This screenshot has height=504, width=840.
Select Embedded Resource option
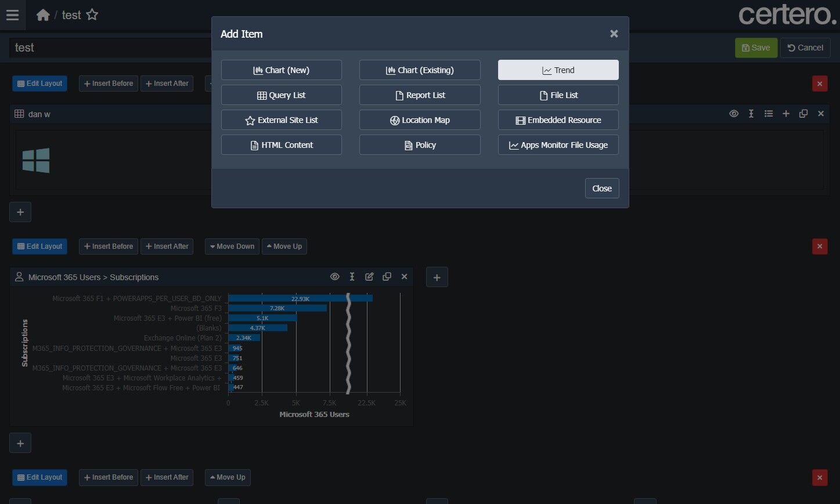558,120
